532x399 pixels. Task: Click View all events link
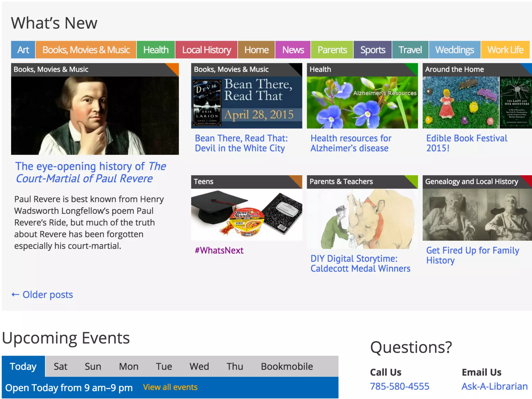[x=170, y=387]
